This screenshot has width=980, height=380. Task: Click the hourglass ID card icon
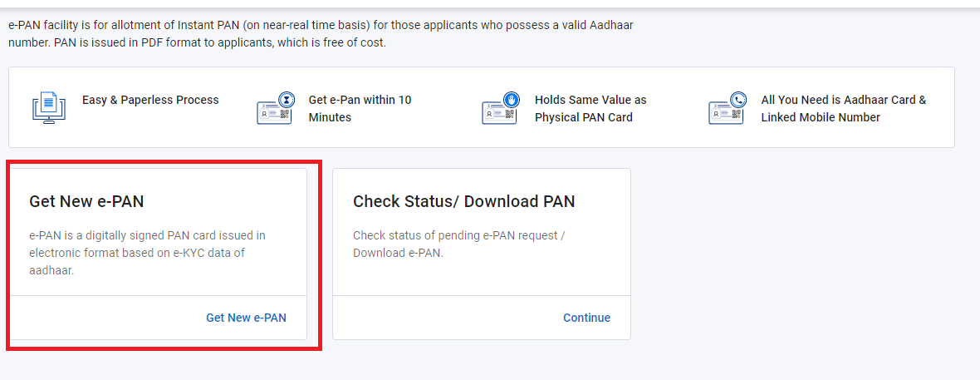tap(275, 108)
